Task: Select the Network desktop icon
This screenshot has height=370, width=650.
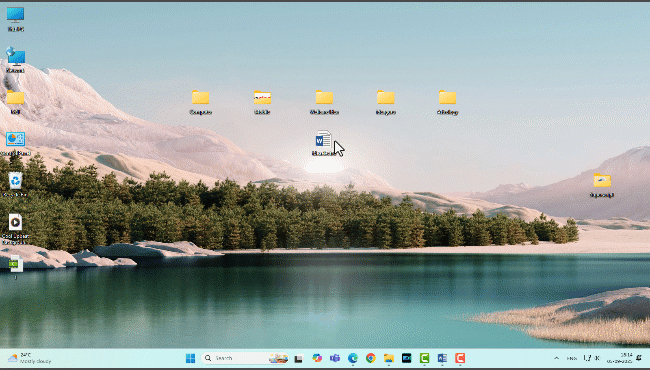Action: tap(15, 60)
